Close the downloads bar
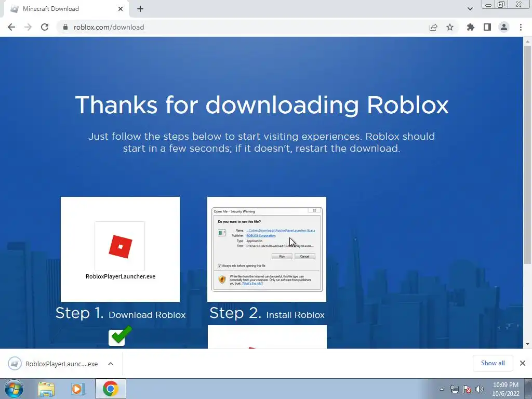This screenshot has width=532, height=399. tap(523, 363)
